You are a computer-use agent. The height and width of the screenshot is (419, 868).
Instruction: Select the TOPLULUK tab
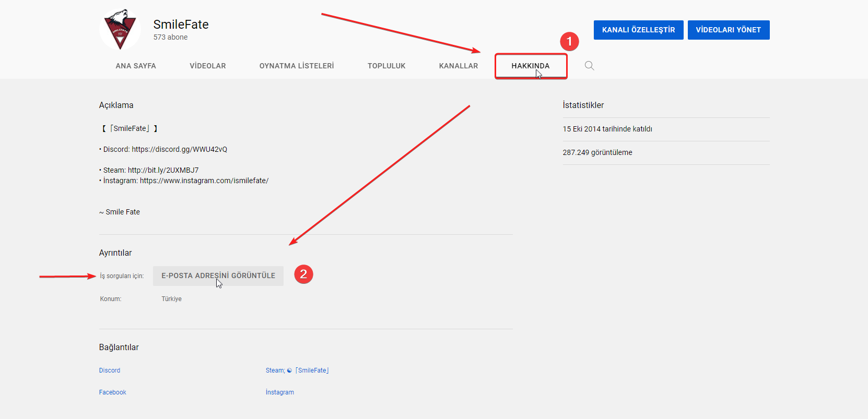coord(386,66)
